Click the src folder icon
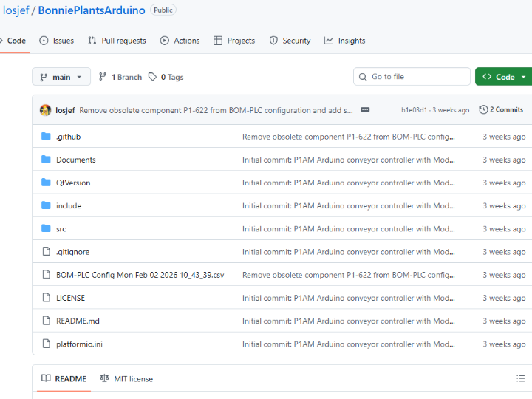The image size is (532, 399). coord(46,229)
